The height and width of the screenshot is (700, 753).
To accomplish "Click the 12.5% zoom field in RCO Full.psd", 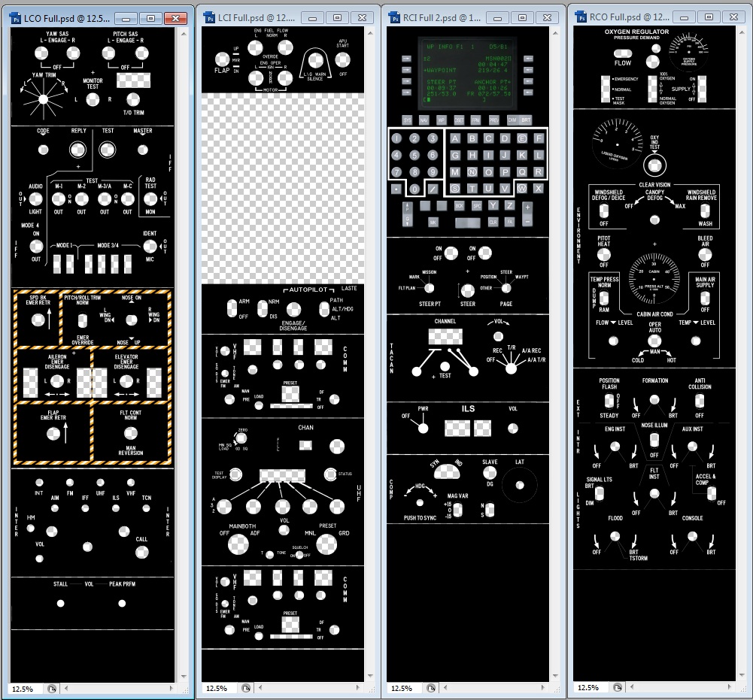I will (x=591, y=687).
